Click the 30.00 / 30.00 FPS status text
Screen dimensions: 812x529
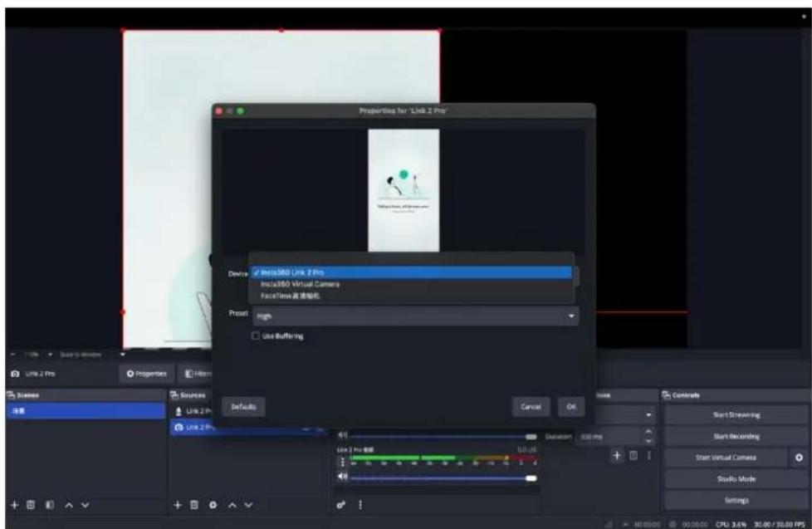coord(780,524)
